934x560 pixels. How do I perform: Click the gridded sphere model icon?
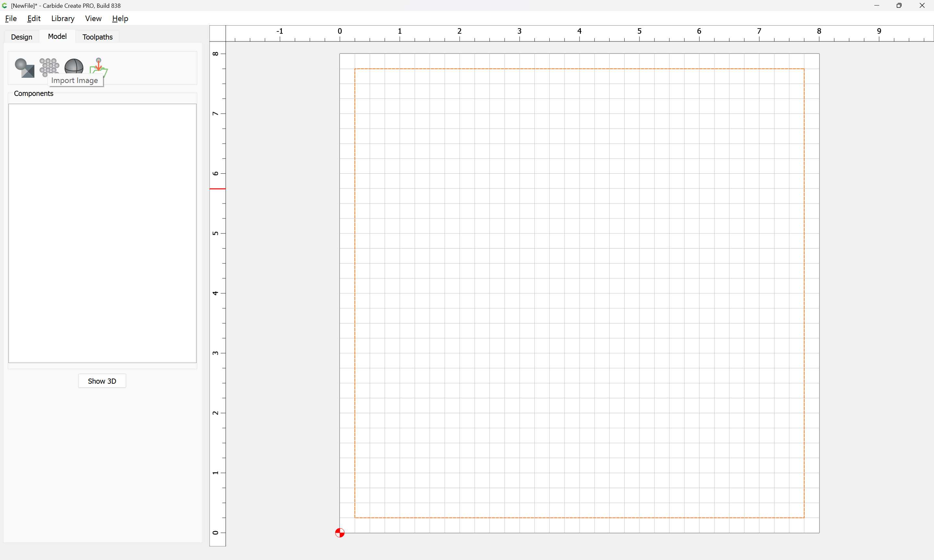(74, 66)
